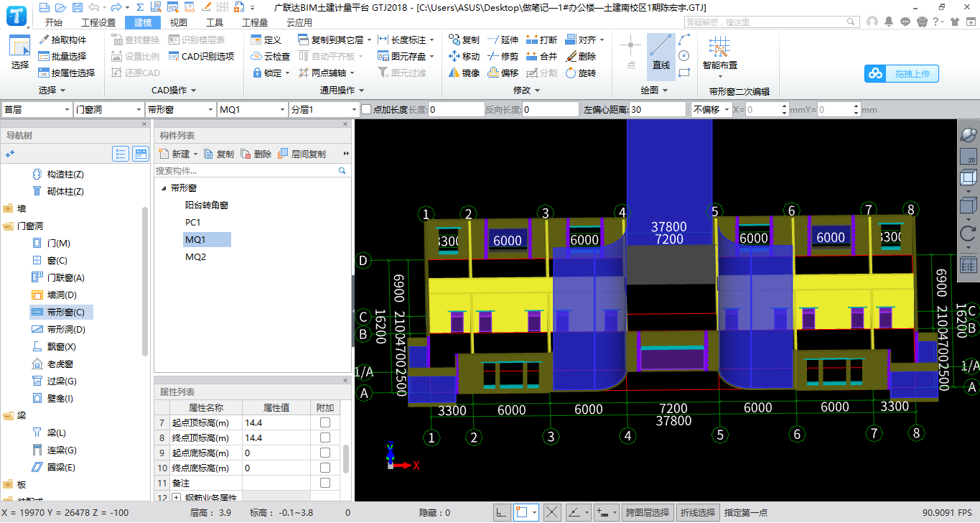Open 智能布置 smart layout tool

click(x=719, y=56)
